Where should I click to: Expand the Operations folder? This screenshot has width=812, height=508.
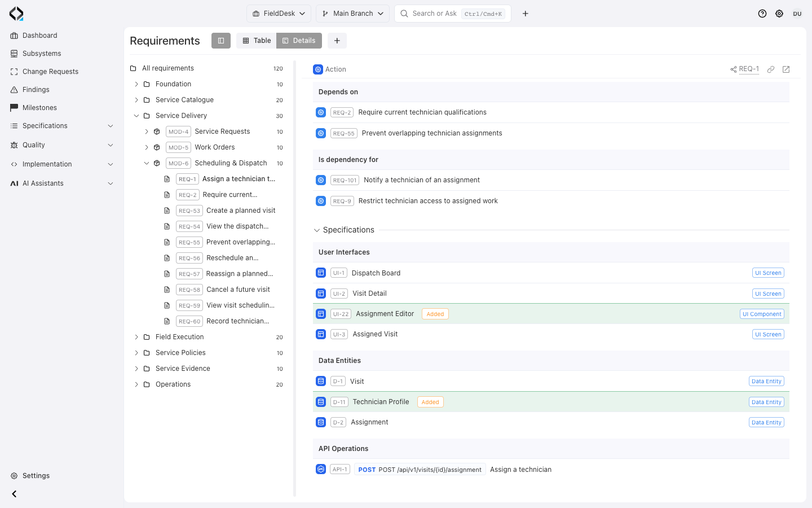click(x=136, y=384)
